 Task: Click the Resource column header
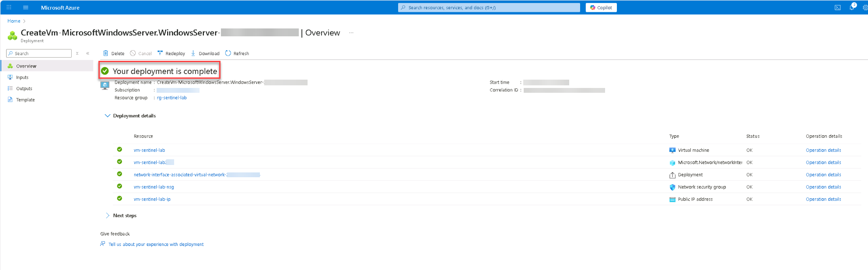coord(143,137)
